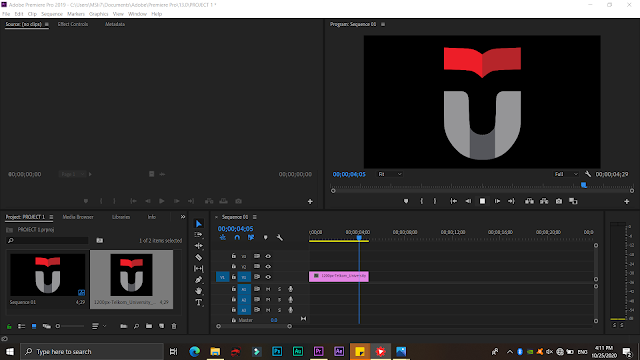This screenshot has width=640, height=360.
Task: Toggle project read/write green lock
Action: point(9,326)
